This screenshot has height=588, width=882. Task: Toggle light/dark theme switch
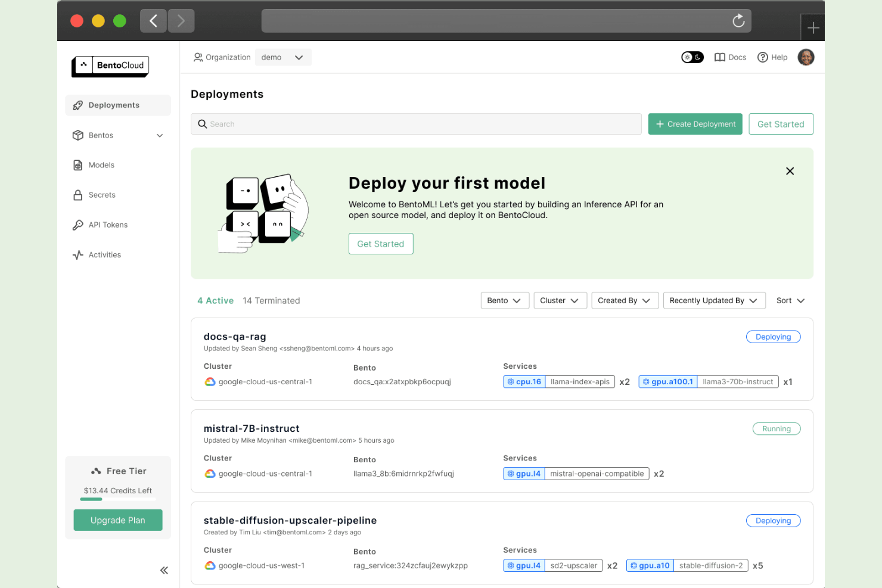coord(692,57)
